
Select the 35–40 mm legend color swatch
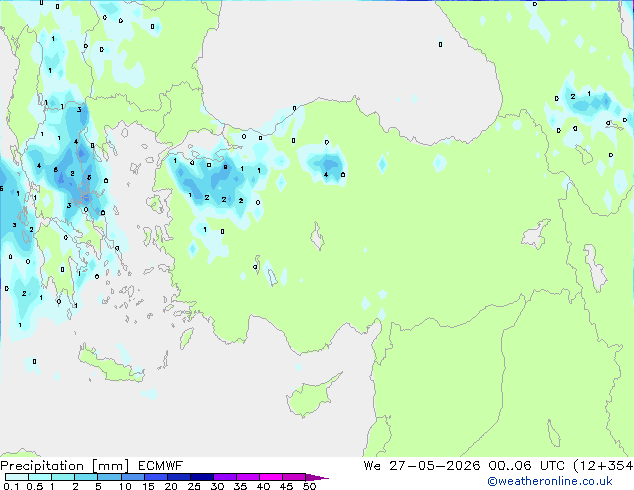tap(247, 477)
